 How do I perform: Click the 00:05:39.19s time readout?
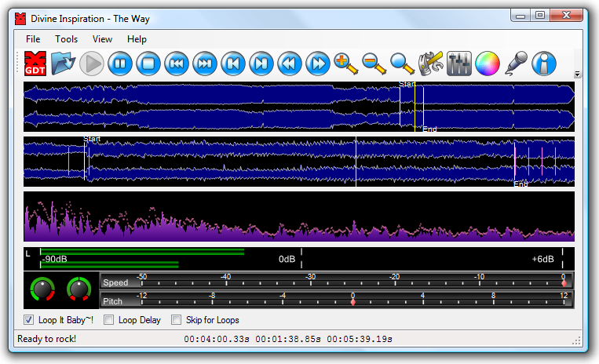tap(360, 339)
